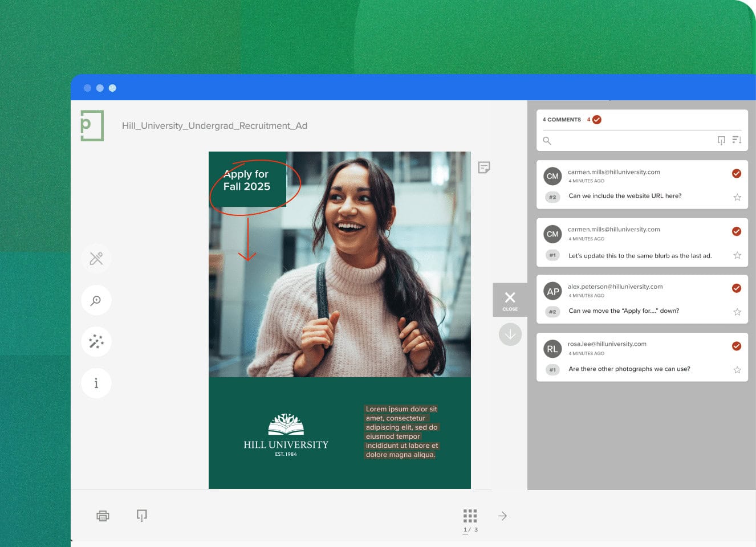The width and height of the screenshot is (756, 547).
Task: Click the down arrow below Close button
Action: [510, 334]
